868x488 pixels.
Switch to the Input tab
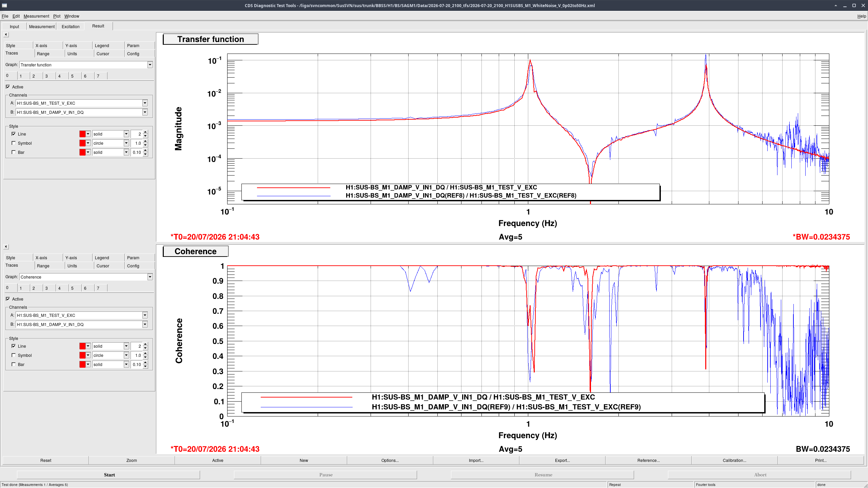coord(14,26)
